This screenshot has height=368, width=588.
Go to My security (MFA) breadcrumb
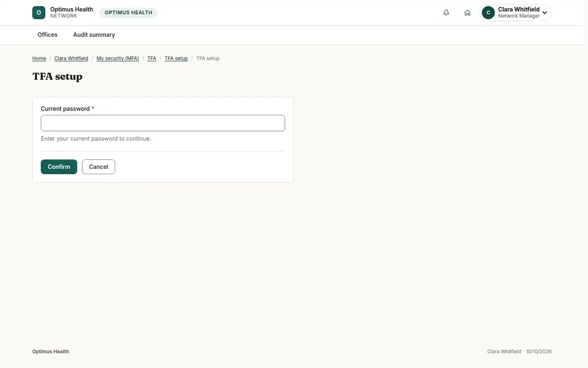coord(118,58)
